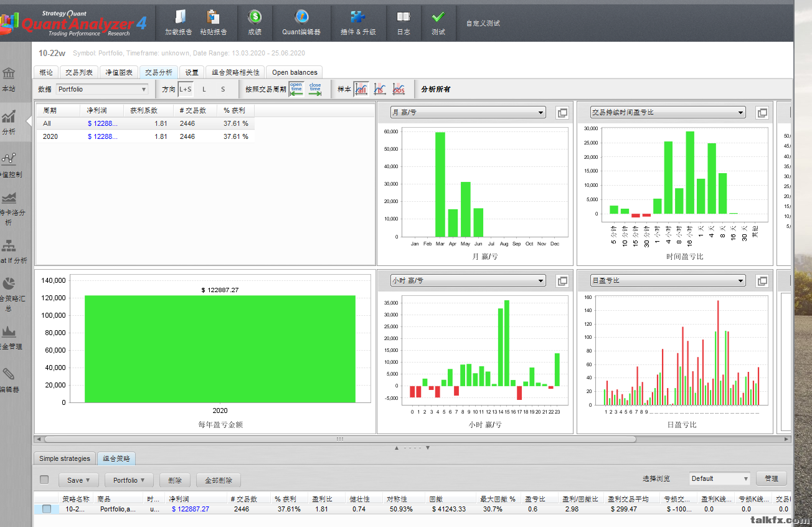Click the horizontal scrollbar under the charts

339,439
